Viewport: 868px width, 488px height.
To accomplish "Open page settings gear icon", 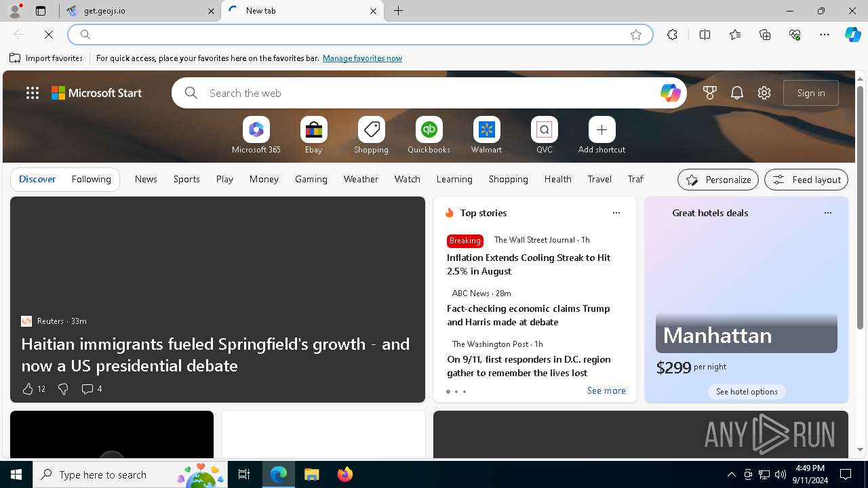I will (764, 93).
